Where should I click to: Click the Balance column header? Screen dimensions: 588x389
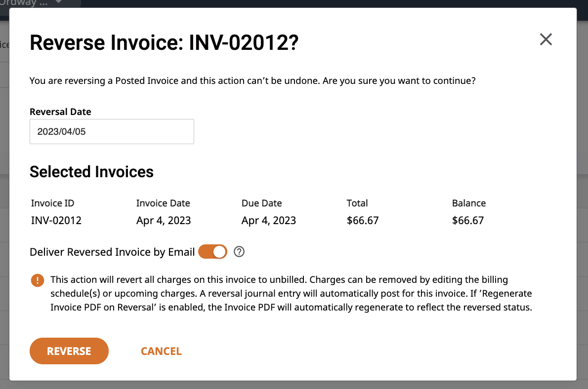(x=468, y=203)
